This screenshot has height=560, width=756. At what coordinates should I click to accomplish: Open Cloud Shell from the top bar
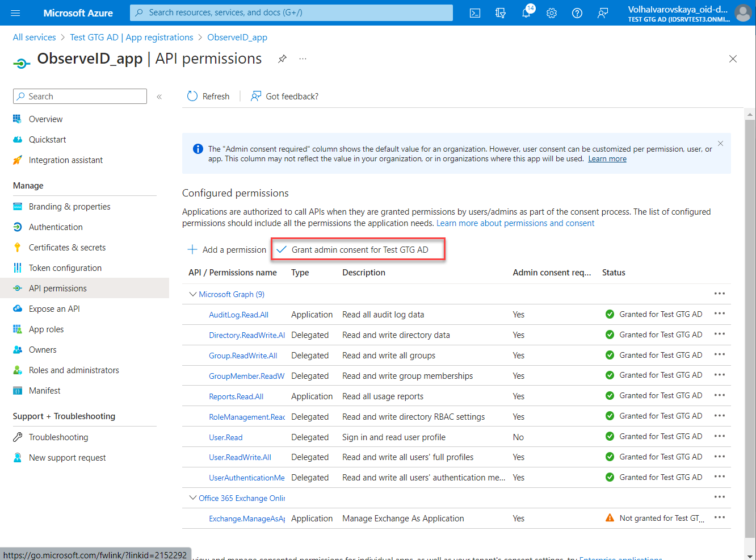475,13
